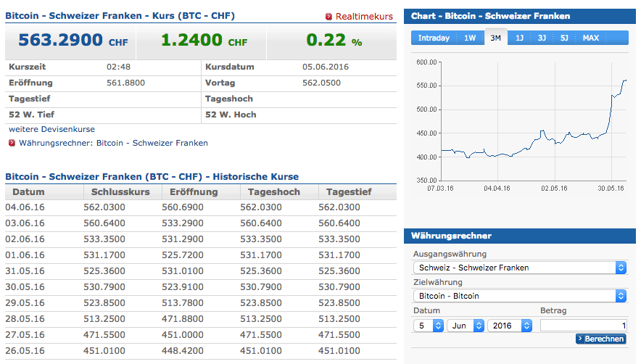This screenshot has height=364, width=641.
Task: Click Eröffnung value 471.8800
Action: click(x=182, y=319)
